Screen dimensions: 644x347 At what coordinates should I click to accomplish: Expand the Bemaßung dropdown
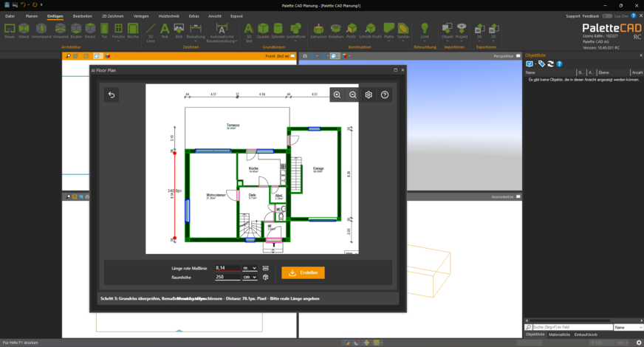[196, 41]
